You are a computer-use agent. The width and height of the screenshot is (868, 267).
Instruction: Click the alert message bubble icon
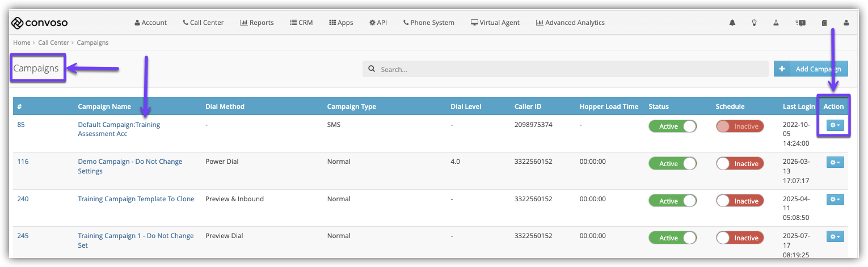click(801, 23)
